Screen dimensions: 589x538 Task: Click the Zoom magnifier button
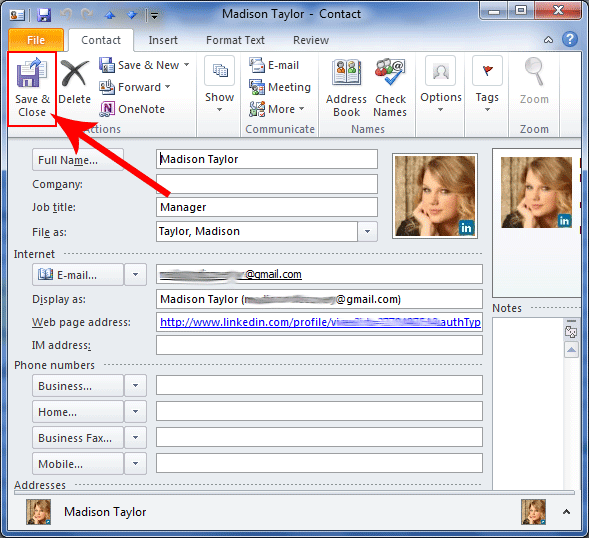pos(534,81)
